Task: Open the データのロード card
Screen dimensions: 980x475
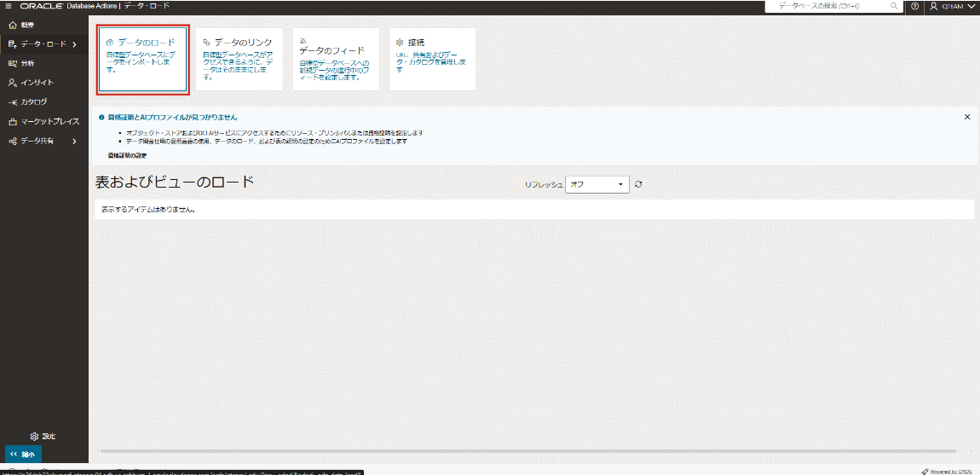Action: (x=142, y=60)
